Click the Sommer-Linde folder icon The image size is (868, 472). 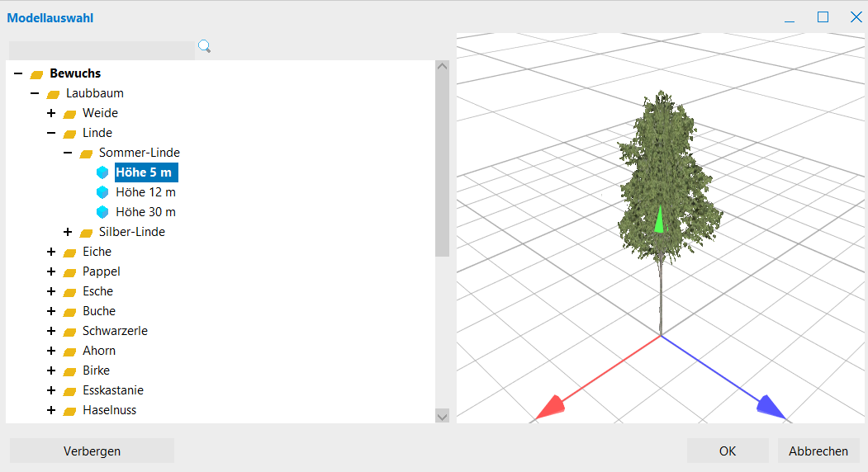(x=86, y=153)
